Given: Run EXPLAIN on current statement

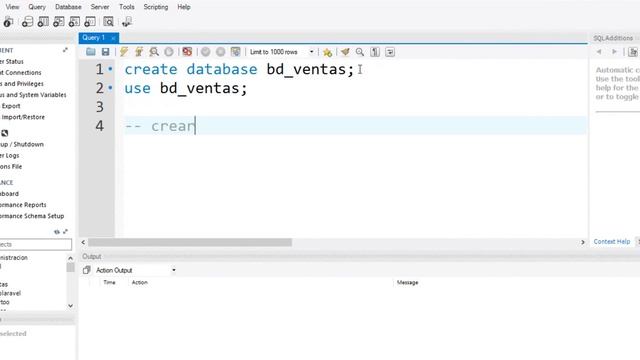Looking at the screenshot, I should click(x=154, y=52).
